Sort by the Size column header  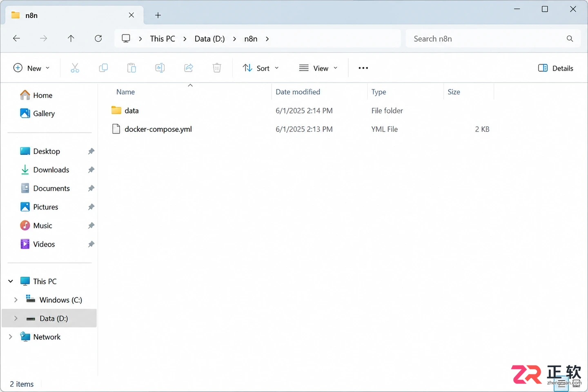[x=454, y=92]
